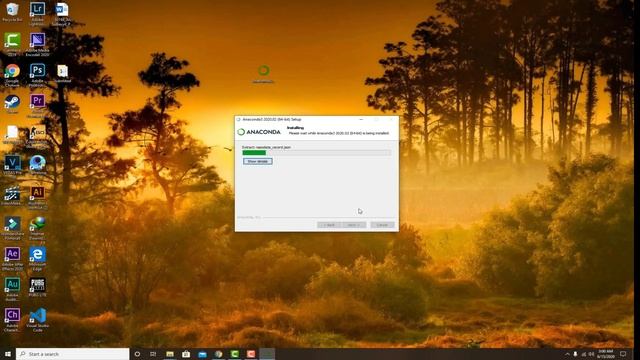Launch Google Chrome from the desktop
Image resolution: width=640 pixels, height=360 pixels.
[x=12, y=75]
